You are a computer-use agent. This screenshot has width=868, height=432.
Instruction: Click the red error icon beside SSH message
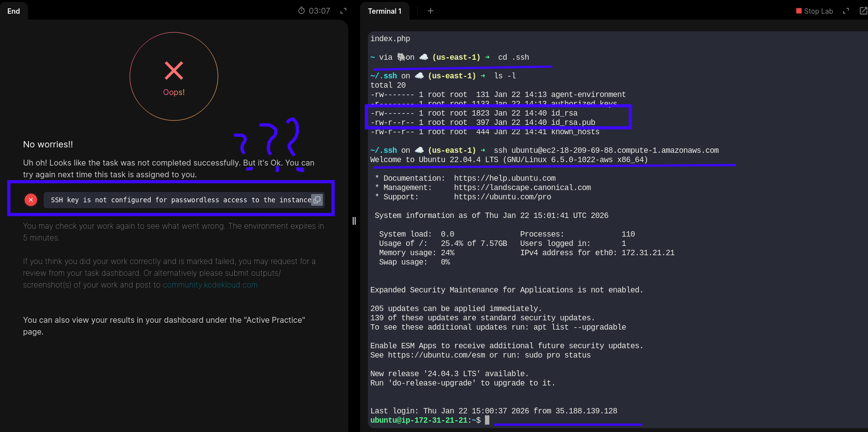click(x=31, y=200)
